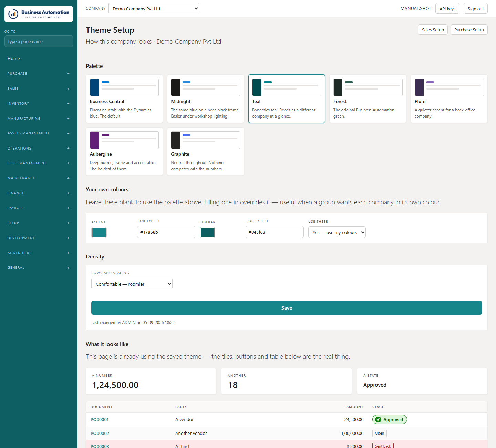Expand the Added Here sidebar section

coord(39,253)
